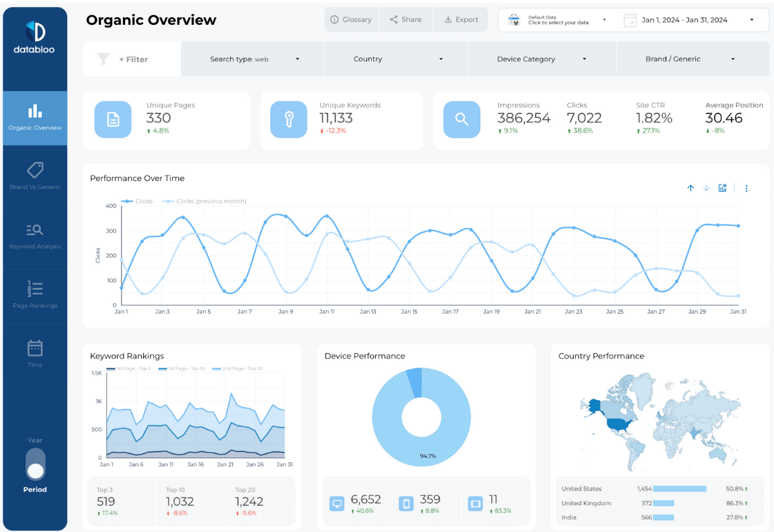Click the Export button
This screenshot has height=532, width=774.
[461, 20]
